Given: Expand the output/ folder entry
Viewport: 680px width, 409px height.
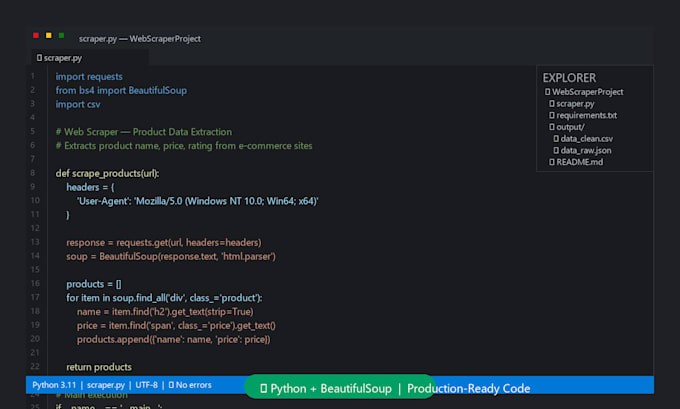Looking at the screenshot, I should click(567, 127).
